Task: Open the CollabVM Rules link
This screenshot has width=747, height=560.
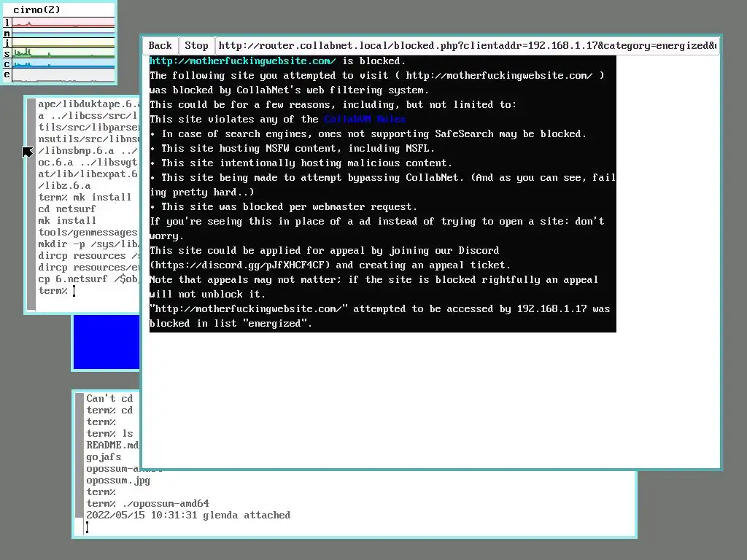Action: pos(365,119)
